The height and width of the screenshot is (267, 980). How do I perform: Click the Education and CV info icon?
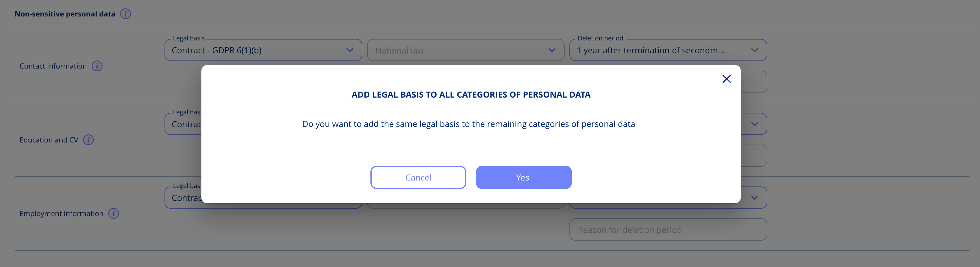(88, 140)
